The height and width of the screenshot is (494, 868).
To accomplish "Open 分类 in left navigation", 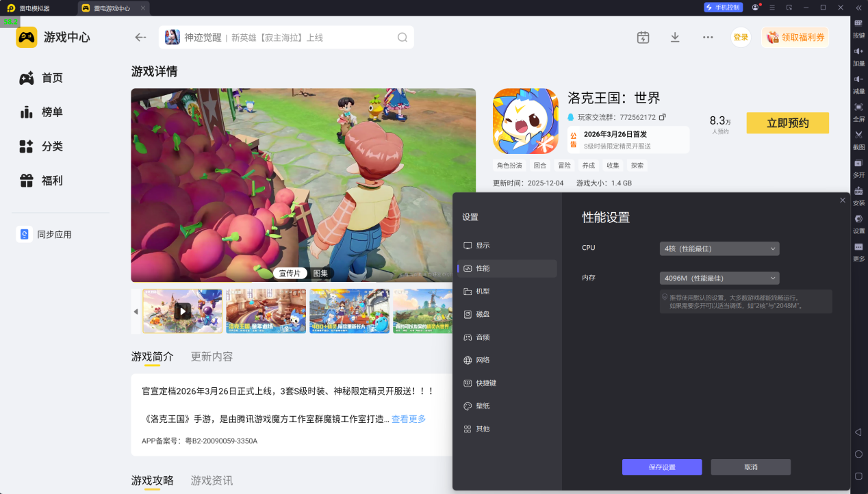I will pyautogui.click(x=41, y=146).
